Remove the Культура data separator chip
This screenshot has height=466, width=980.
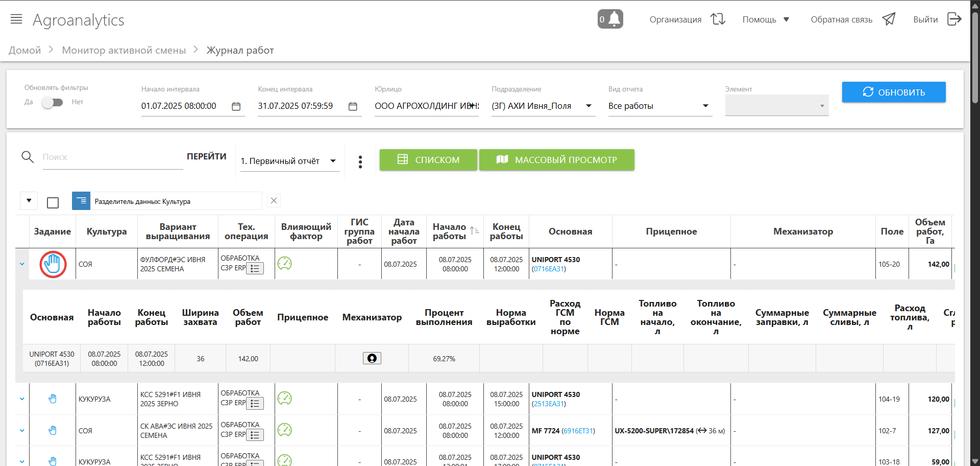pos(274,200)
